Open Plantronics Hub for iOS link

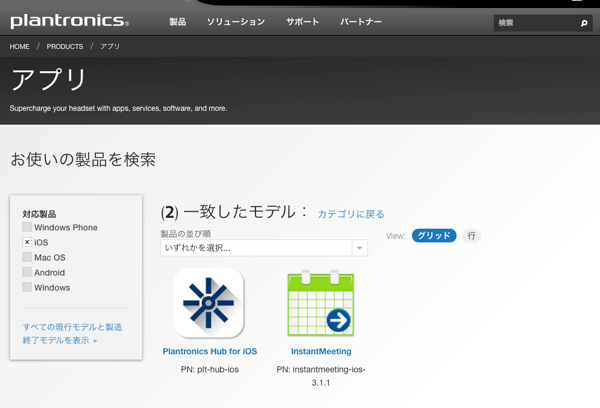coord(210,351)
